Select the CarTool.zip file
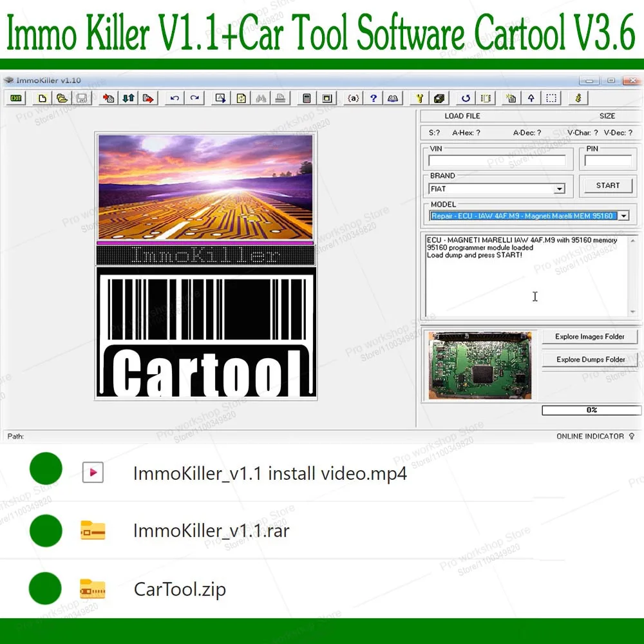The width and height of the screenshot is (644, 644). click(180, 589)
